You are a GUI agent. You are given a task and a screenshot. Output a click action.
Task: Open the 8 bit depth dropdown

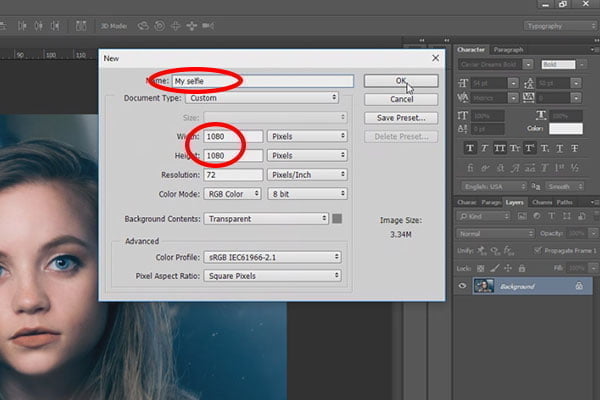tap(307, 194)
